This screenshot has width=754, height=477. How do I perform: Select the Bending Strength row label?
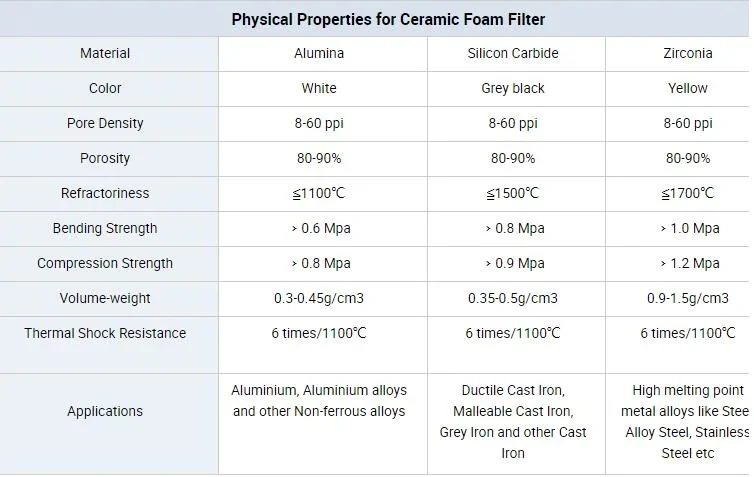click(105, 228)
